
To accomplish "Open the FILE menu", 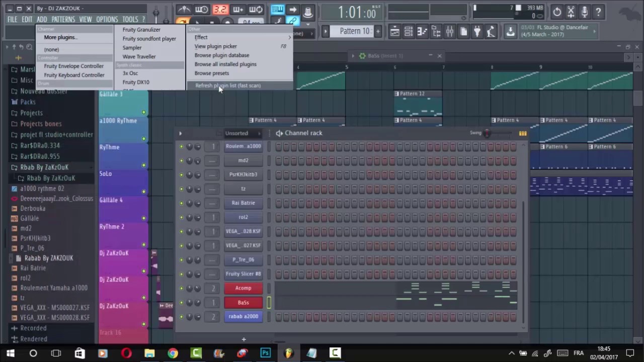I will [12, 20].
